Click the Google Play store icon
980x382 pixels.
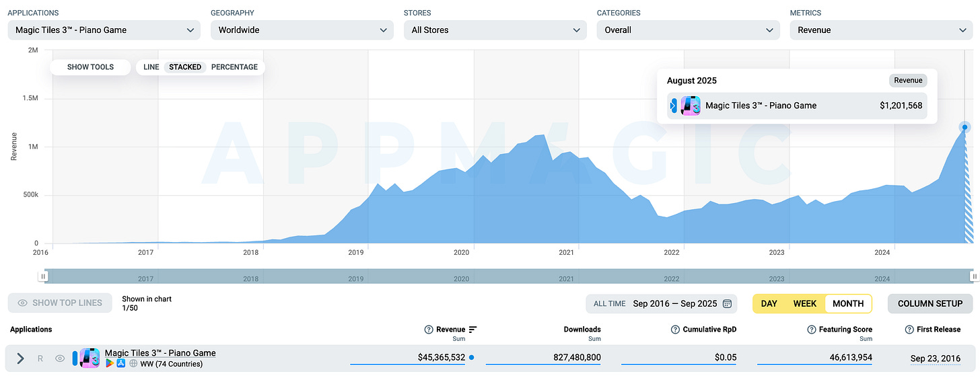click(x=109, y=364)
